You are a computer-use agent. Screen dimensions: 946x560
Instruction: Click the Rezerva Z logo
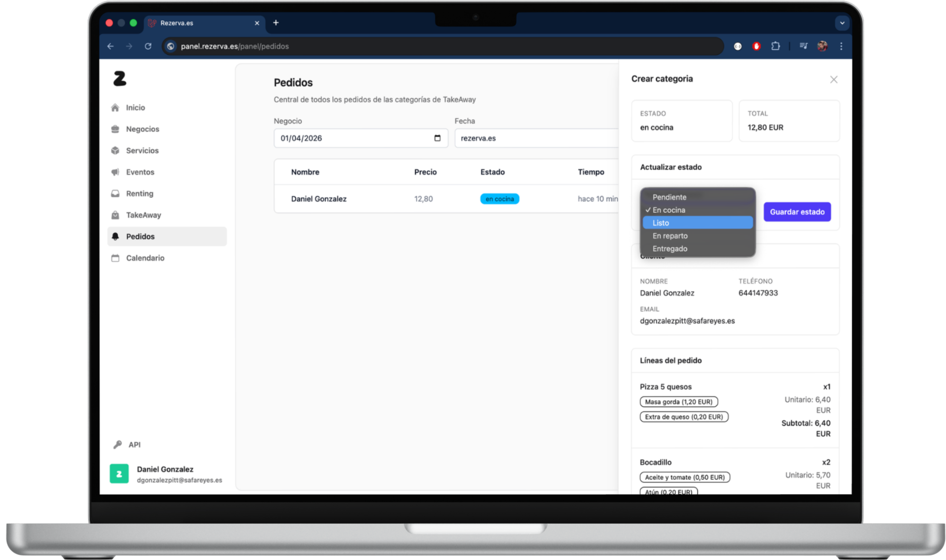coord(120,79)
